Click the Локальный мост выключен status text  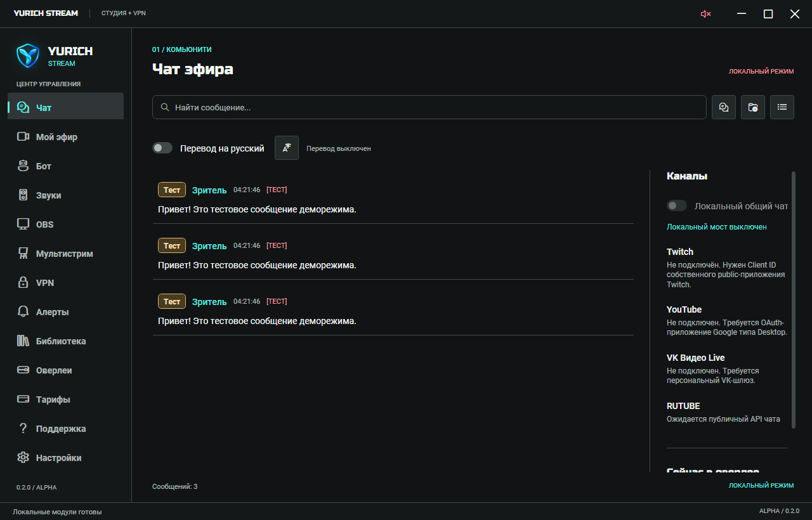coord(717,227)
